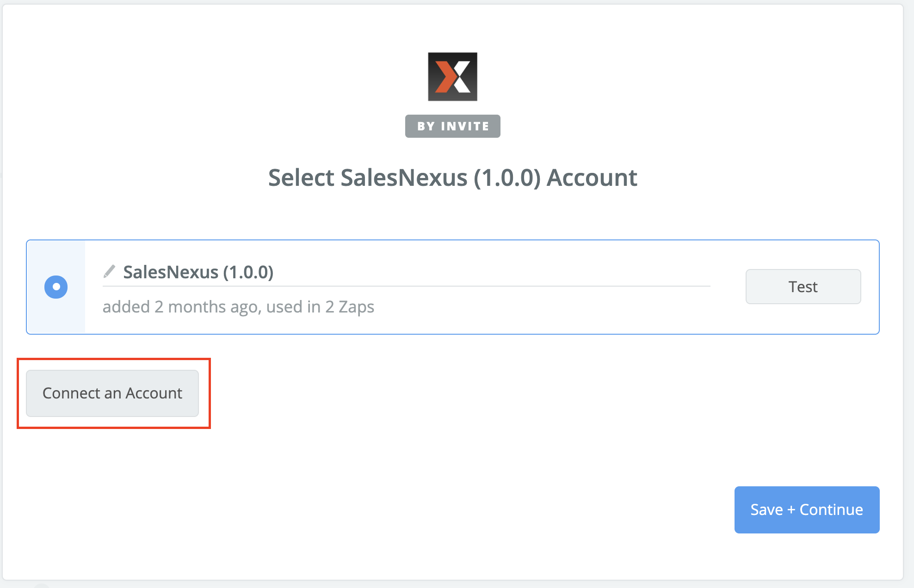The height and width of the screenshot is (588, 914).
Task: Click the word INVITE on the gray badge
Action: pyautogui.click(x=465, y=126)
